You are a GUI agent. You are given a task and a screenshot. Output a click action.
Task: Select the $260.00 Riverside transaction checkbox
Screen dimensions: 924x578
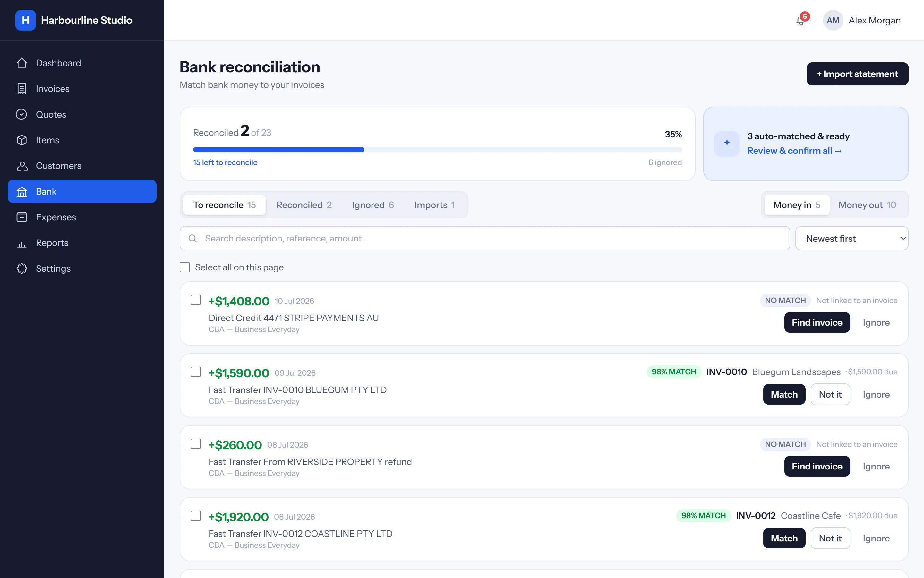(195, 444)
